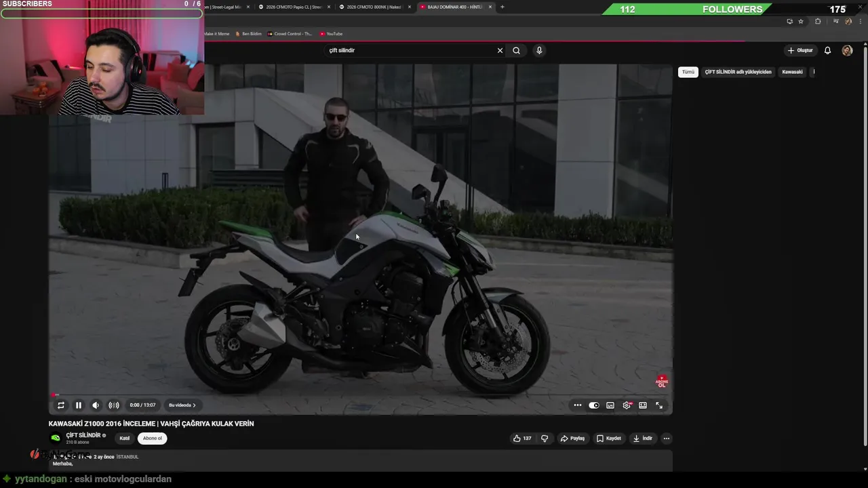868x488 pixels.
Task: Open 'Ben Bildim' bookmark
Action: [x=248, y=34]
